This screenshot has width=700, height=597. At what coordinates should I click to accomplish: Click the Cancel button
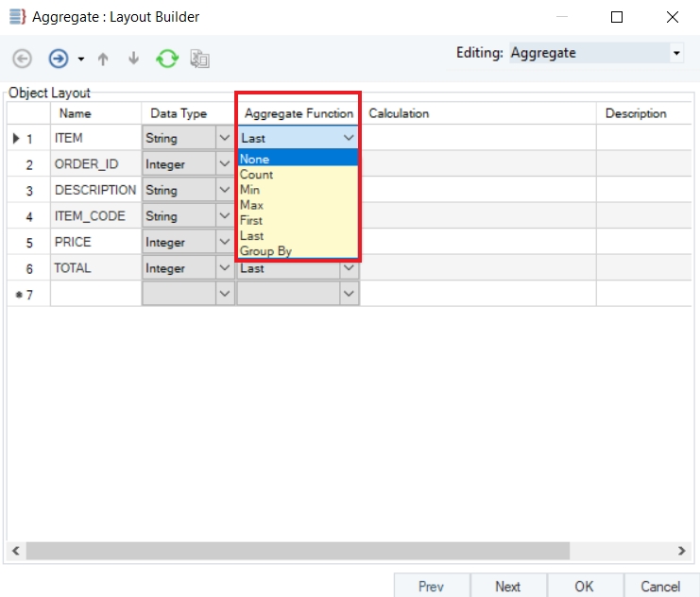pos(660,587)
